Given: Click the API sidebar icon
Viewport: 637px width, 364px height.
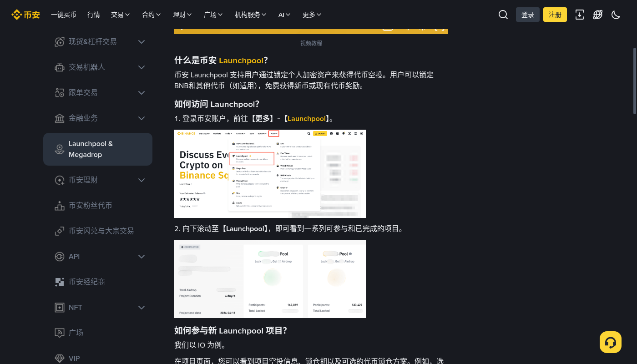Looking at the screenshot, I should coord(60,257).
